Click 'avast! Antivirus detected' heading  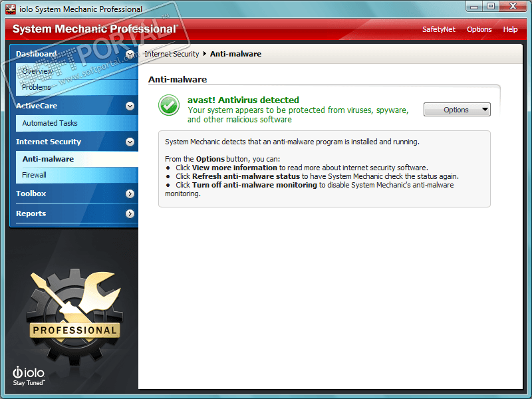point(243,100)
